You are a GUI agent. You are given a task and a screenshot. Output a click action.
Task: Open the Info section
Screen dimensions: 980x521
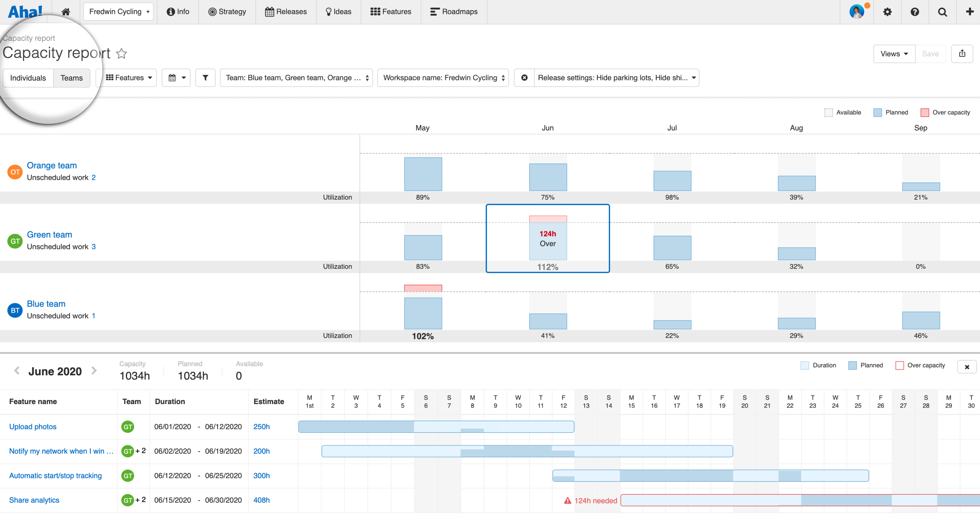point(177,11)
